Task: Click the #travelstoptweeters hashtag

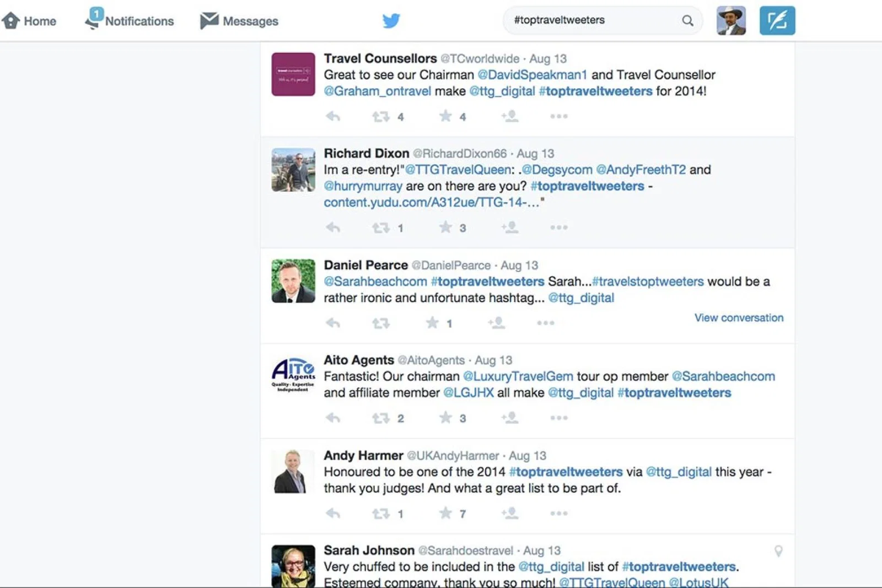Action: [x=648, y=282]
